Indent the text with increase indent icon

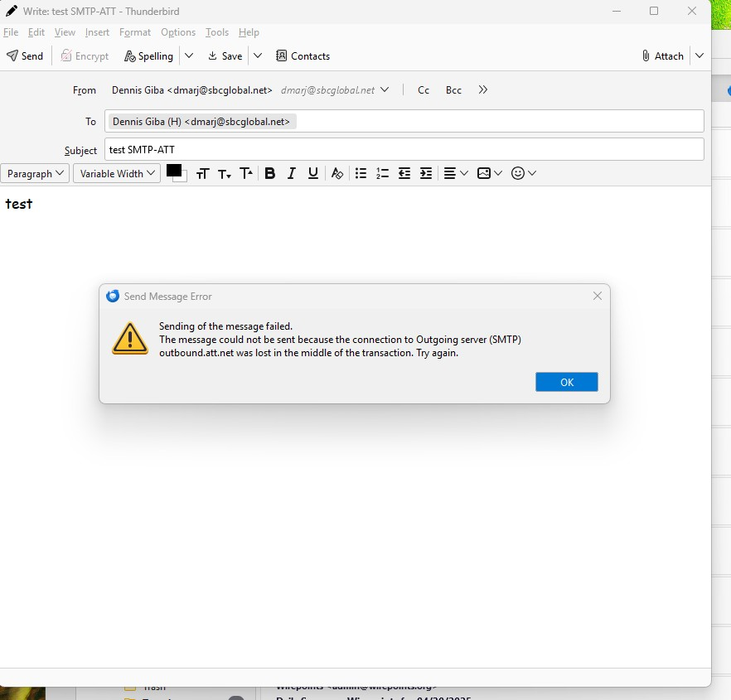(426, 173)
